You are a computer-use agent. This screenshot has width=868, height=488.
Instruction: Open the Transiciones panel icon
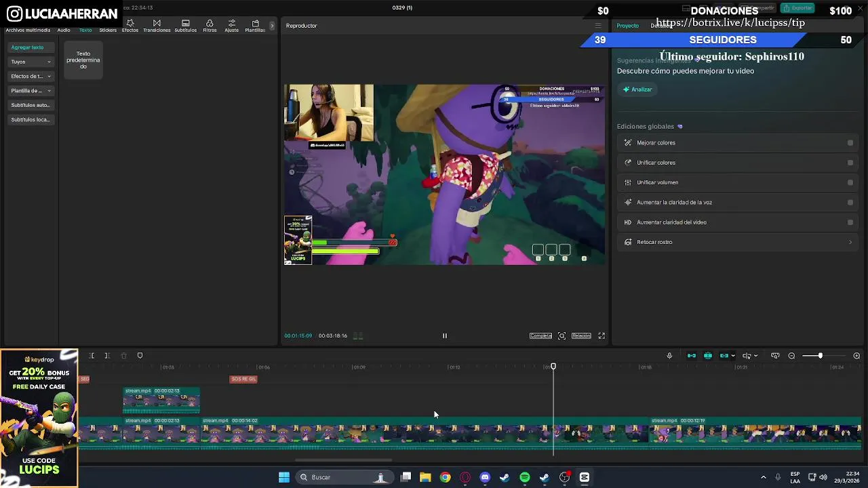157,26
